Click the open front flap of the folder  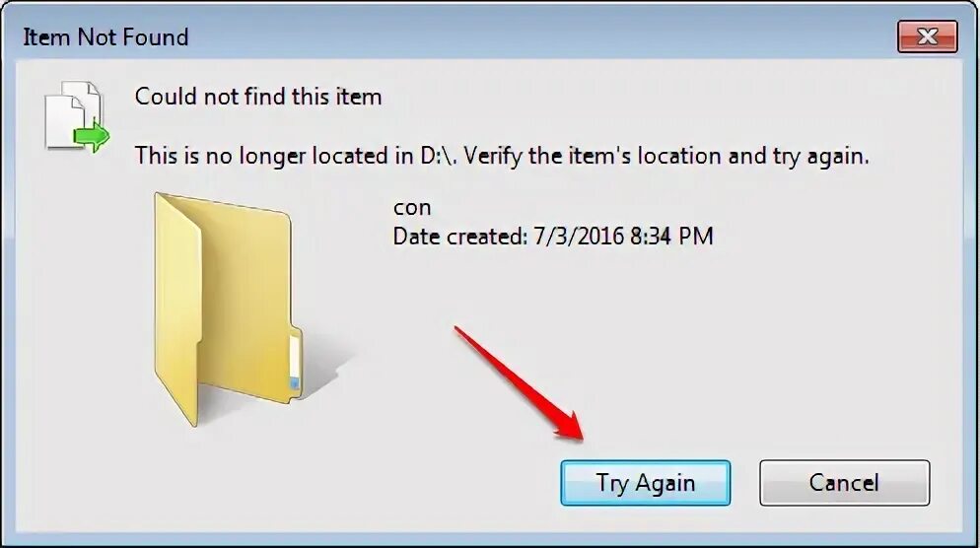coord(177,311)
